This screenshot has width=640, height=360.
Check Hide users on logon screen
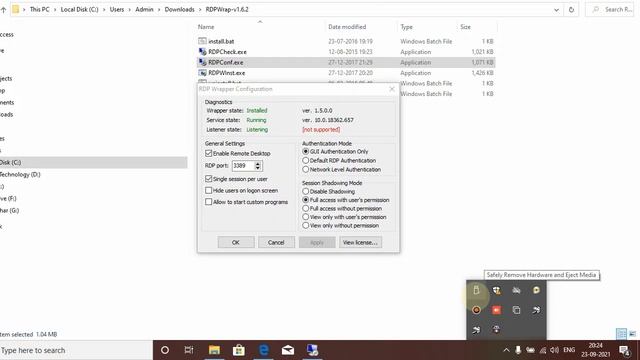209,190
